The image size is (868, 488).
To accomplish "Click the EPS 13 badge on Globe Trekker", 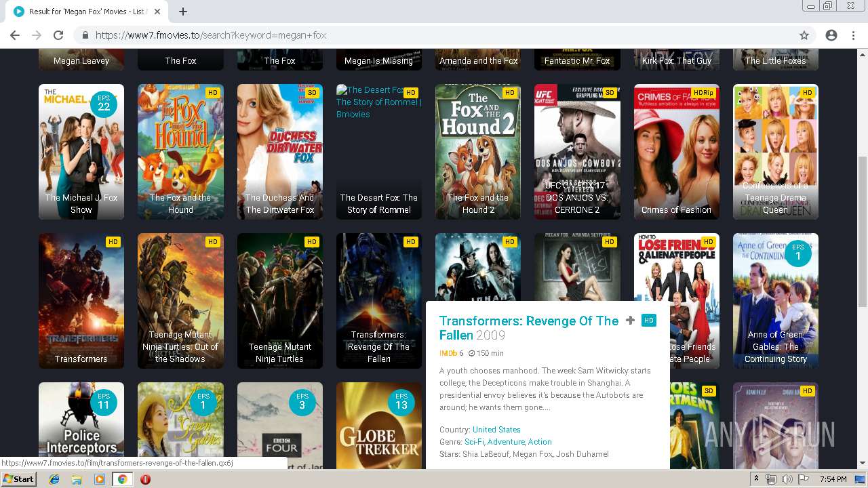I will click(401, 402).
